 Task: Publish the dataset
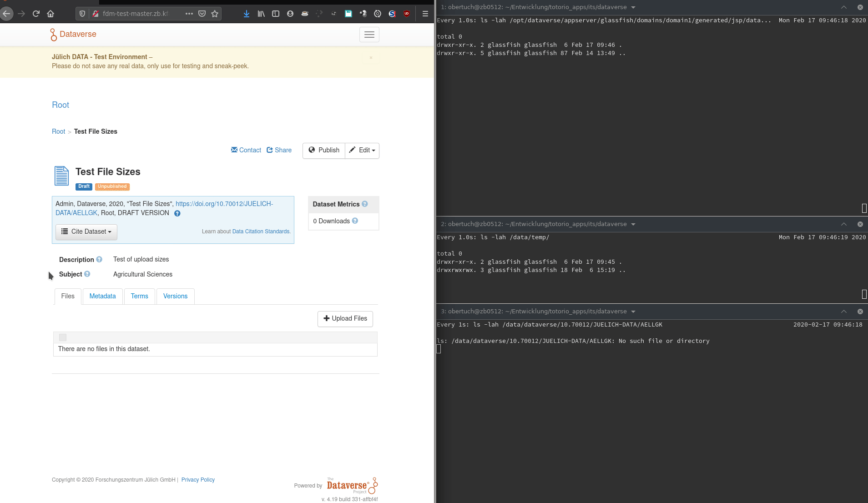pyautogui.click(x=324, y=151)
